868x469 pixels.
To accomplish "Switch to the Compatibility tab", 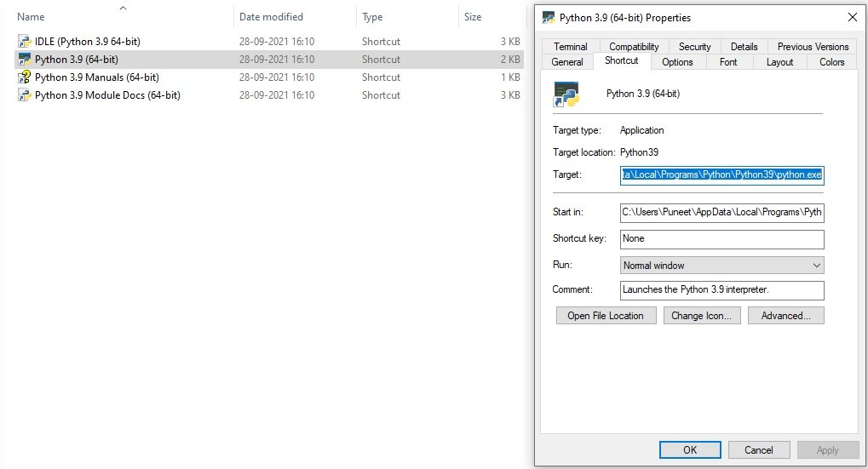I will pos(634,47).
